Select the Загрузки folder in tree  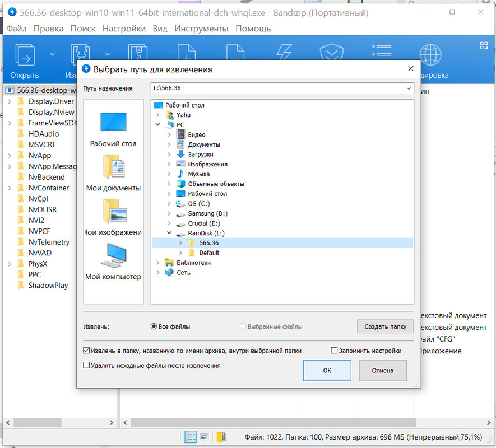pos(201,155)
